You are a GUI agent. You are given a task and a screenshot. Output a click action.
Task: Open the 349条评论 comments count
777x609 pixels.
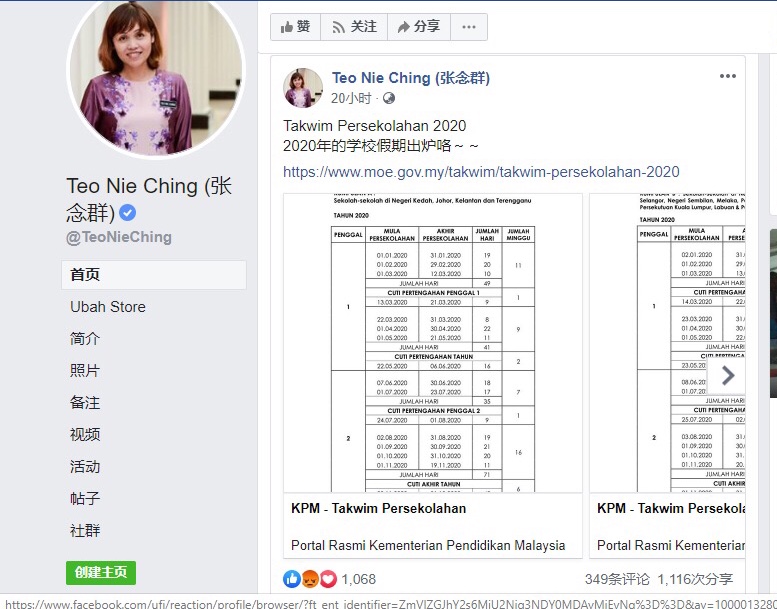[x=617, y=579]
